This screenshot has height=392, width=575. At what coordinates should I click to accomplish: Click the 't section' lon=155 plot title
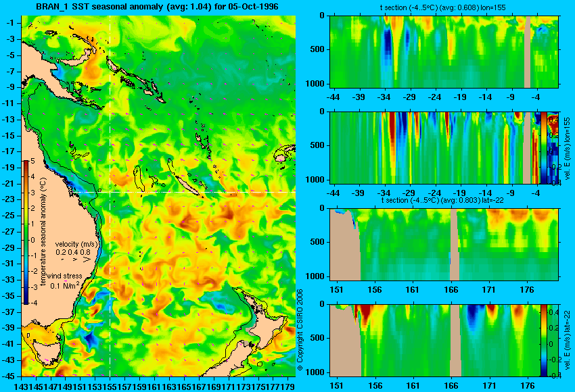(442, 7)
